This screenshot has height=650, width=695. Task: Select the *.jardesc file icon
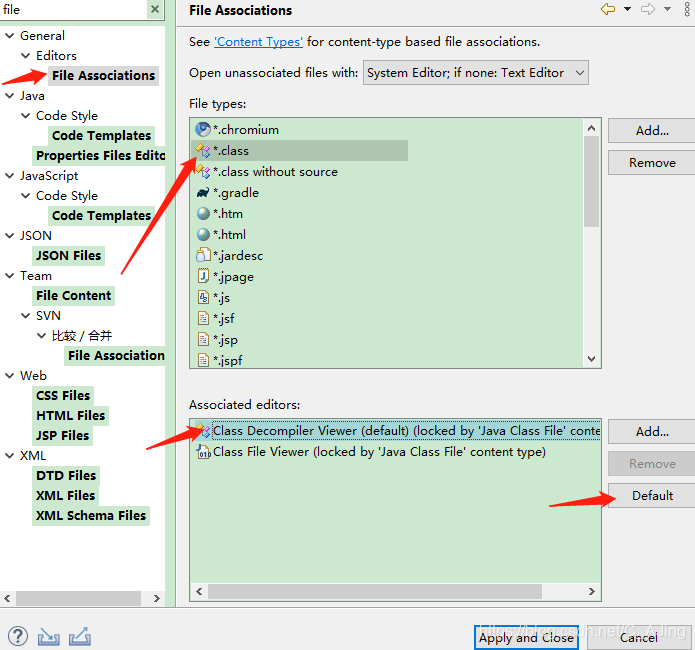coord(203,255)
